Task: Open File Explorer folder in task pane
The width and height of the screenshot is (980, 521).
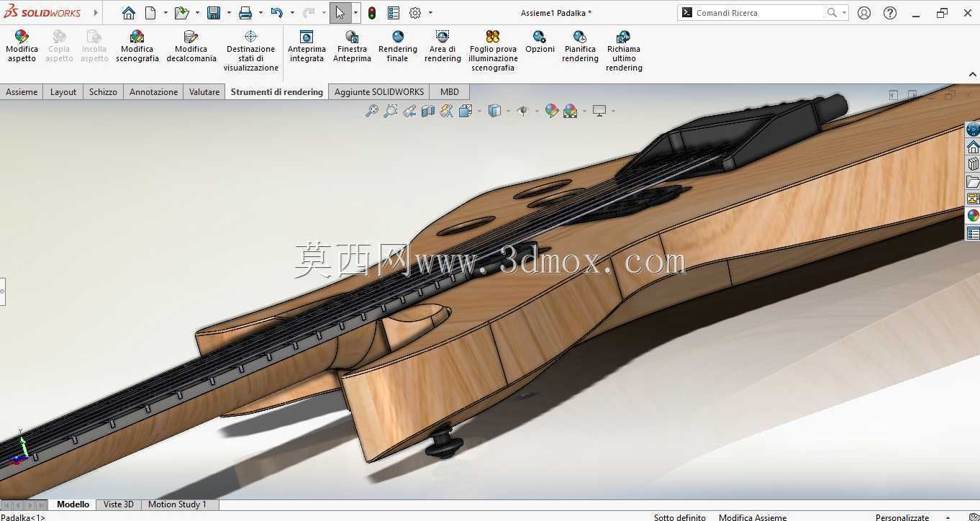Action: (973, 181)
